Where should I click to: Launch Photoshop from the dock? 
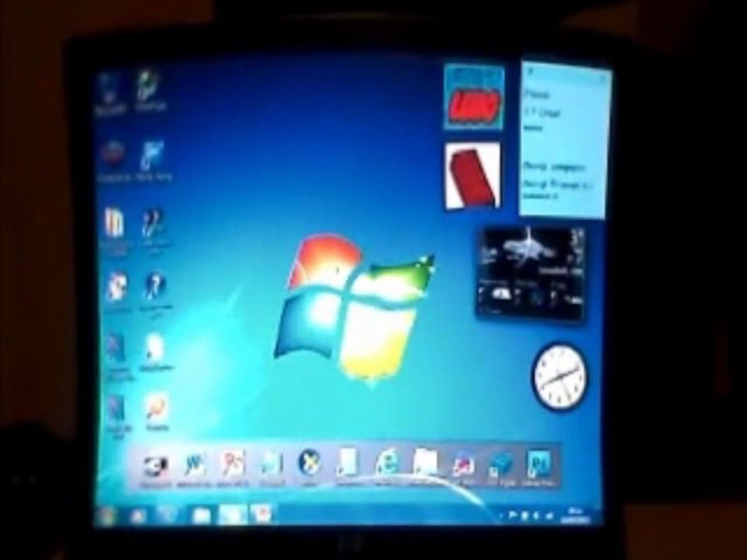(x=539, y=465)
